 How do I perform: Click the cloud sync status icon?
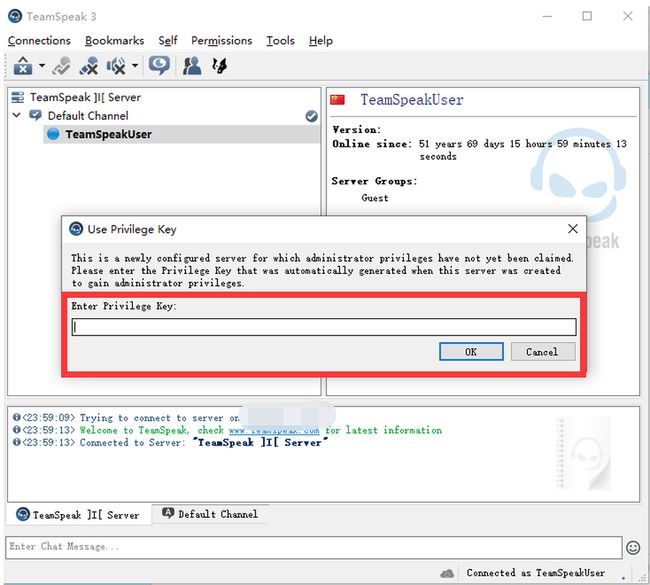[447, 573]
